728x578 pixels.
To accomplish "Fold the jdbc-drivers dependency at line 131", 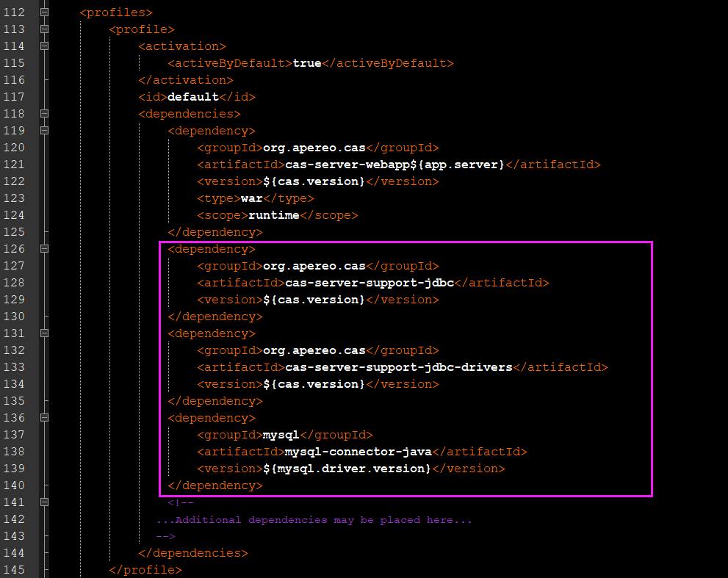I will coord(45,333).
